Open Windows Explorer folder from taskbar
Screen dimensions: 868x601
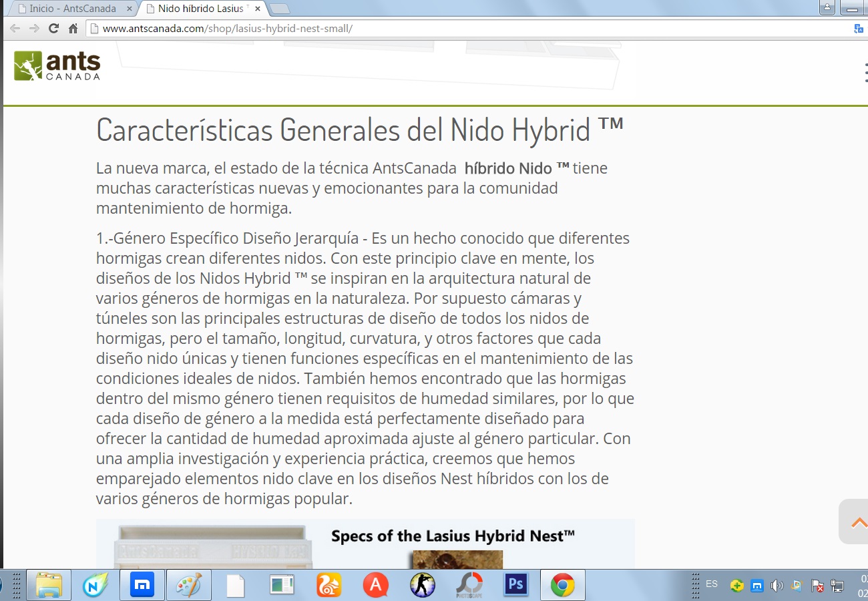pyautogui.click(x=49, y=586)
